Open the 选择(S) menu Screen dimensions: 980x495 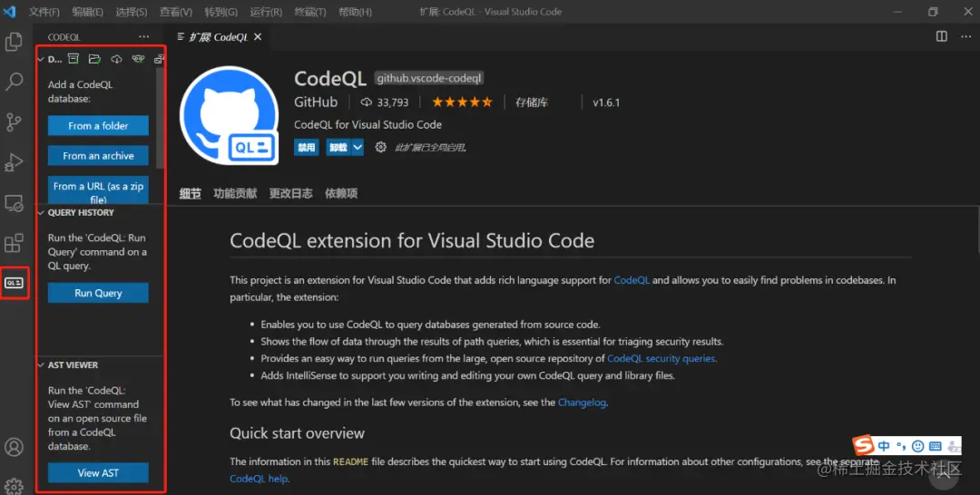132,12
